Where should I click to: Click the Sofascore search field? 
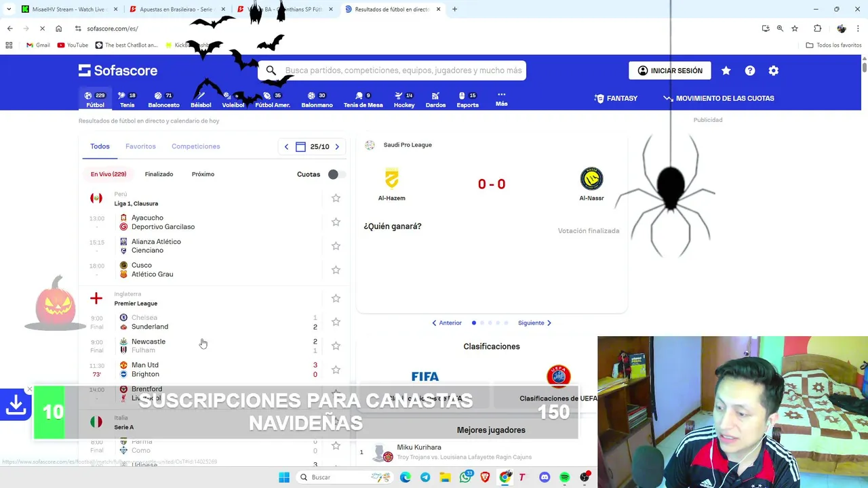[x=393, y=70]
